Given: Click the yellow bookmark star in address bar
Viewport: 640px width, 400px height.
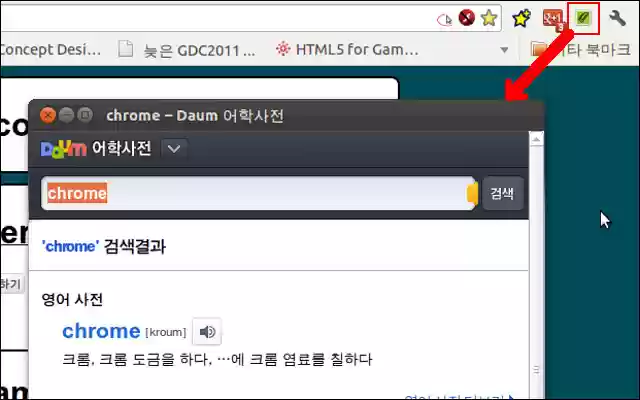Looking at the screenshot, I should click(x=489, y=18).
